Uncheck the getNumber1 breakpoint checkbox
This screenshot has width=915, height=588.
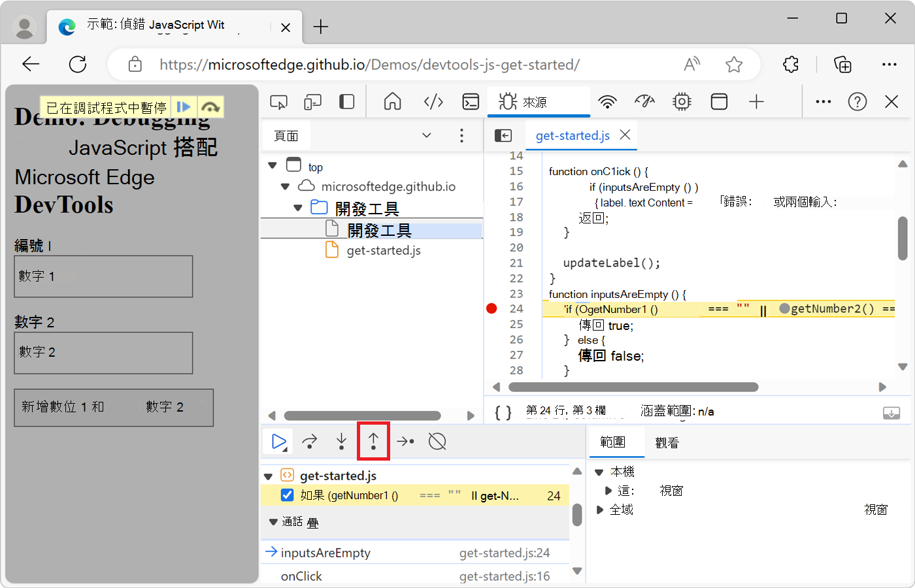[287, 495]
